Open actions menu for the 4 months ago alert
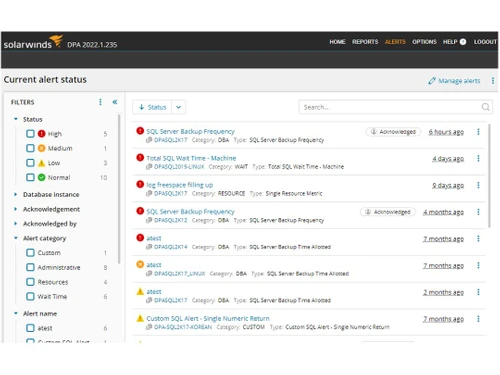 point(478,212)
